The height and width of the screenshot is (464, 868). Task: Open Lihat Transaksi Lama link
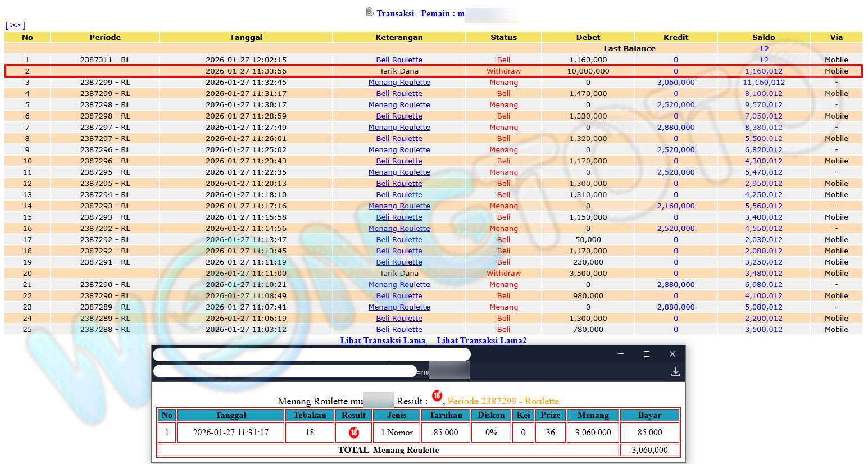[x=383, y=340]
